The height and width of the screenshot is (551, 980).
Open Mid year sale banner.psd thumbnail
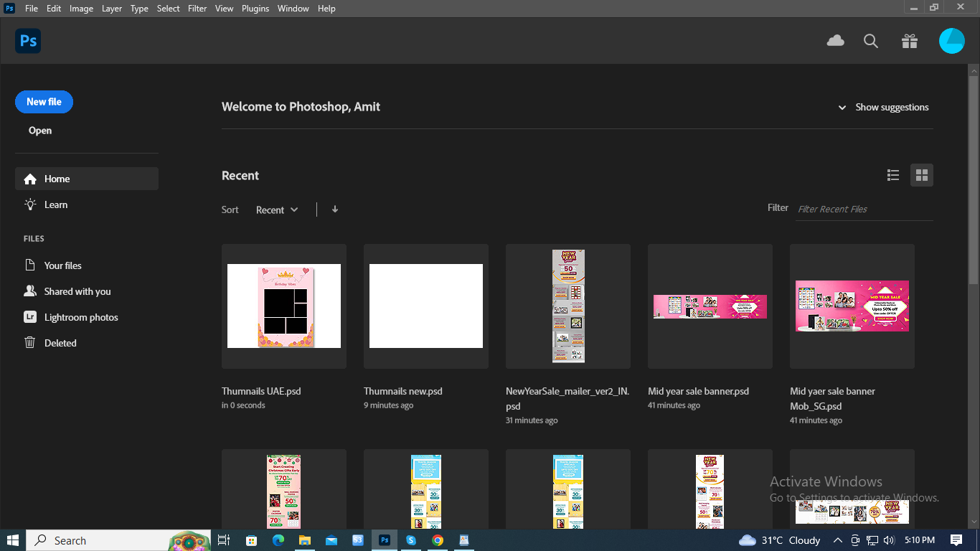click(710, 306)
